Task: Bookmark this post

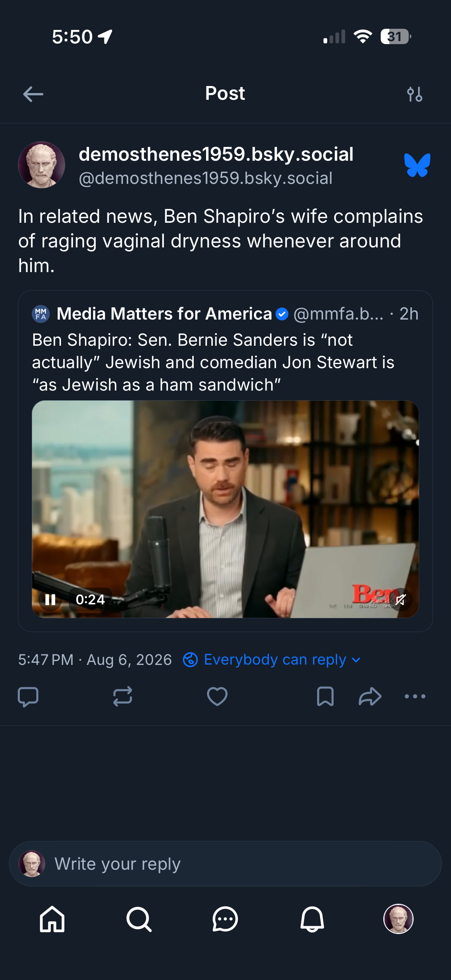Action: coord(325,696)
